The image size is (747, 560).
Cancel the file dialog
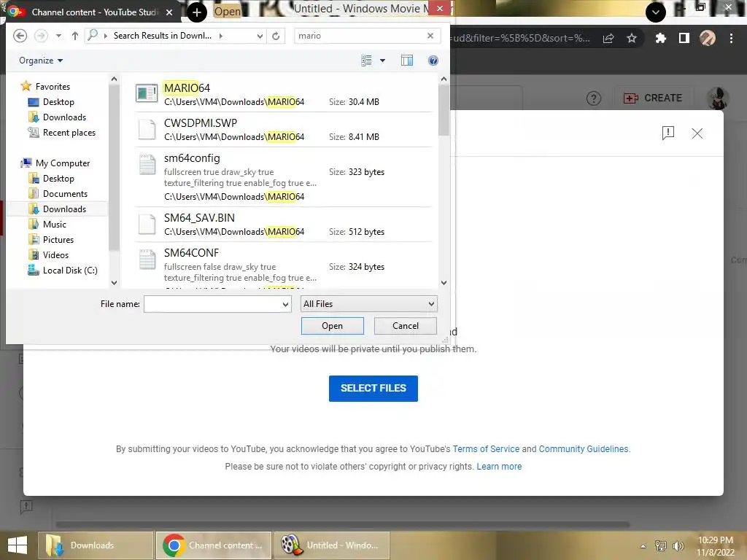pyautogui.click(x=406, y=326)
